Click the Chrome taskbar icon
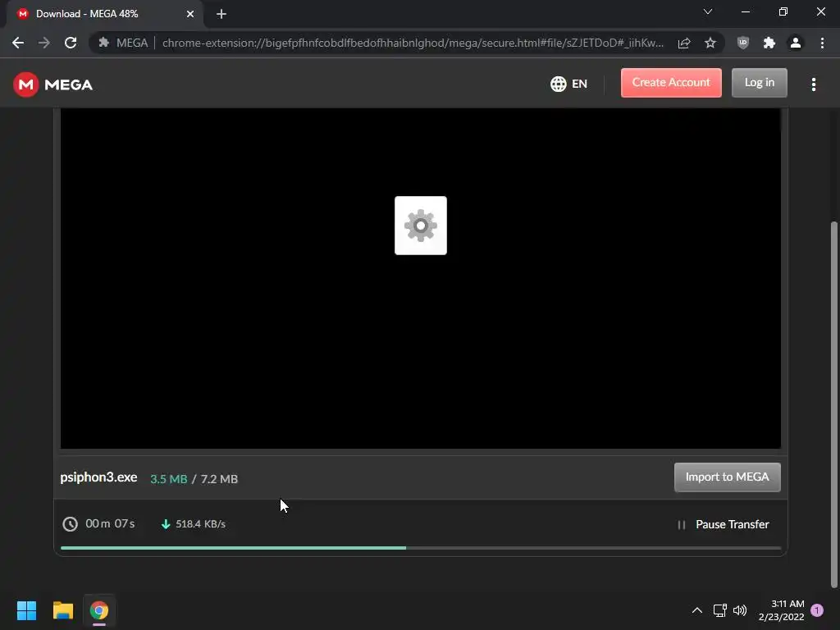This screenshot has width=840, height=630. click(x=99, y=610)
